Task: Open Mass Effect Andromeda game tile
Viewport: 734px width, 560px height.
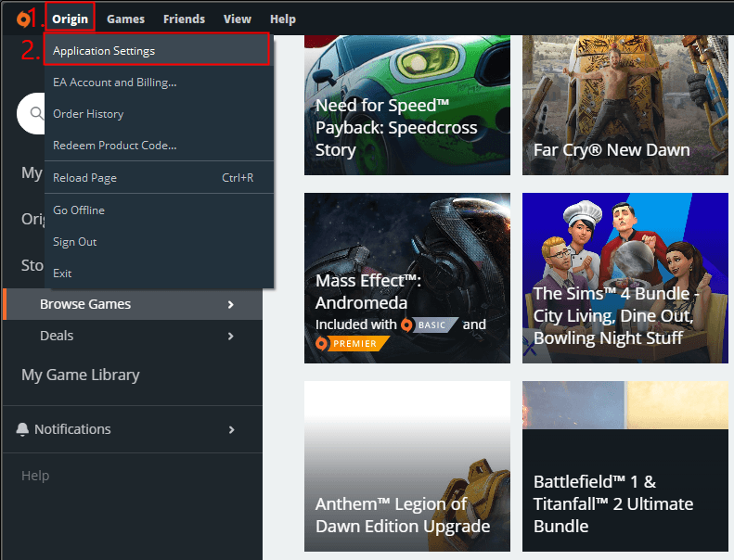Action: point(407,278)
